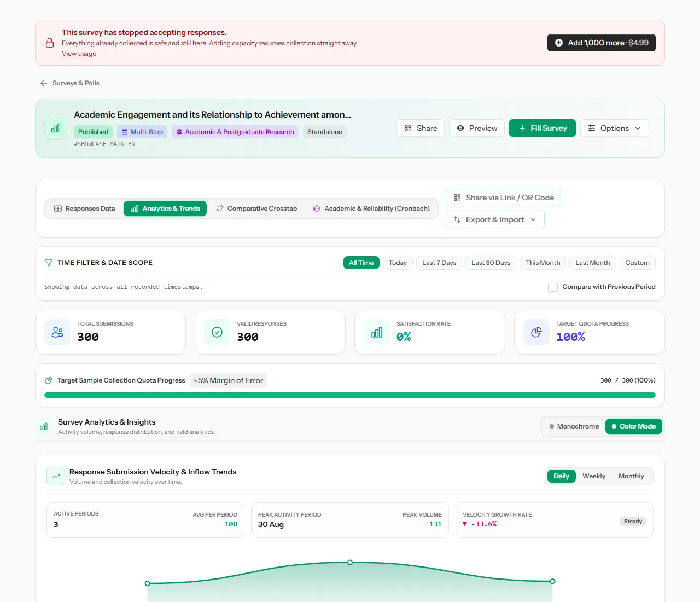Open Share via Link / QR Code

pyautogui.click(x=503, y=198)
